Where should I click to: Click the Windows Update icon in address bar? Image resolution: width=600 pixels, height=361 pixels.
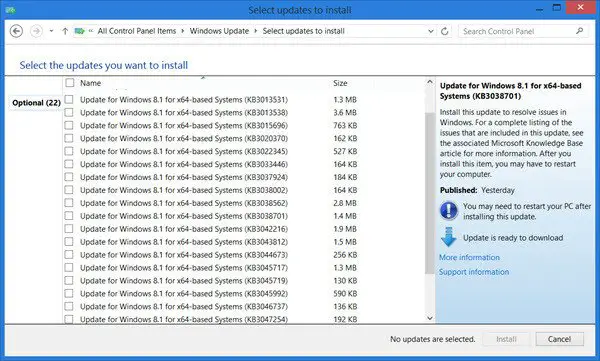tap(80, 31)
